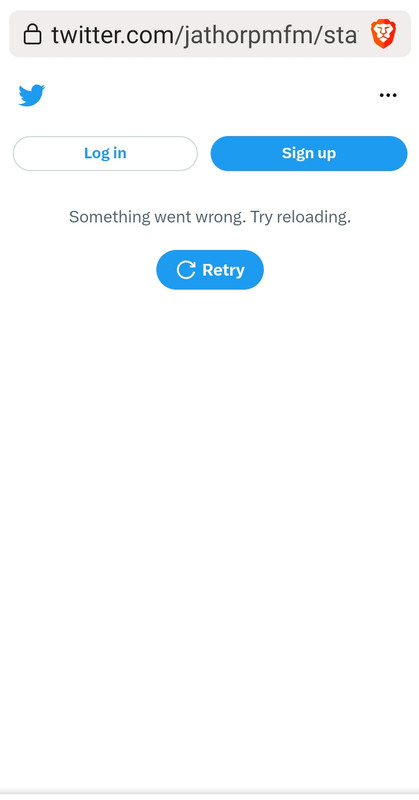Tap the blue Sign up button
Image resolution: width=419 pixels, height=800 pixels.
[x=309, y=154]
